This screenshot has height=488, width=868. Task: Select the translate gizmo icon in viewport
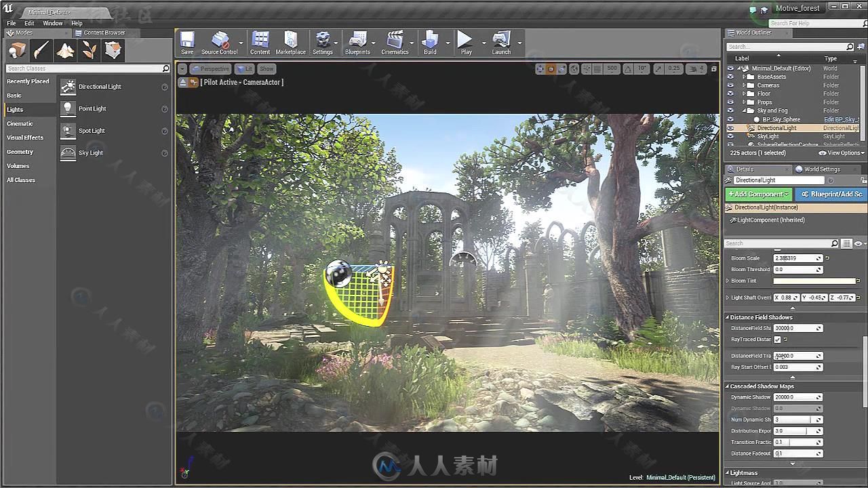(540, 68)
